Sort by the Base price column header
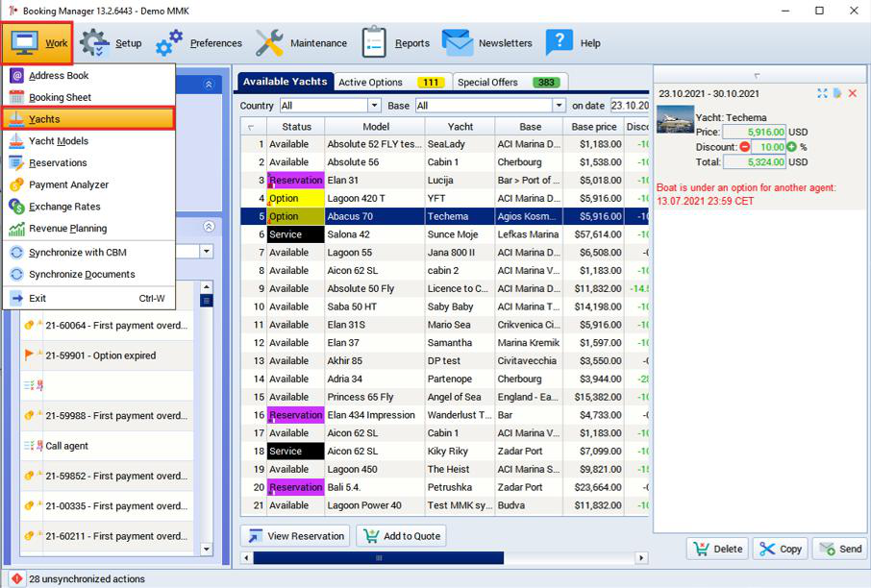 coord(594,127)
